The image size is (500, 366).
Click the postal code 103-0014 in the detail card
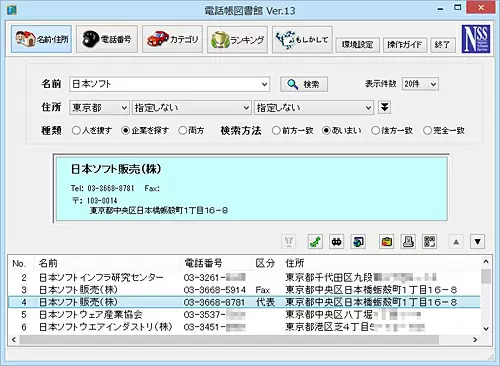(x=102, y=201)
